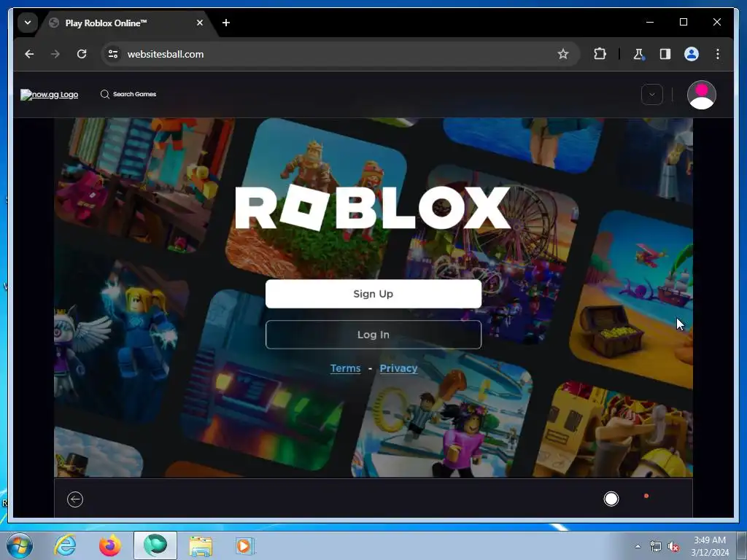Open the Extensions puzzle icon
The image size is (747, 560).
coord(600,54)
